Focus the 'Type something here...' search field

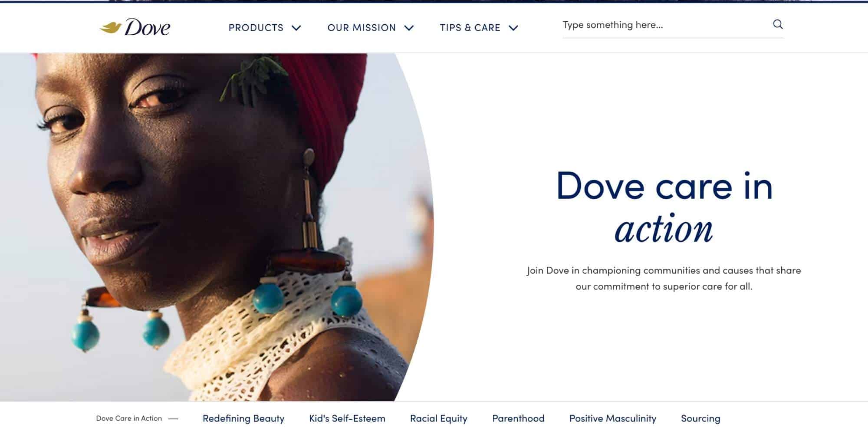(666, 25)
